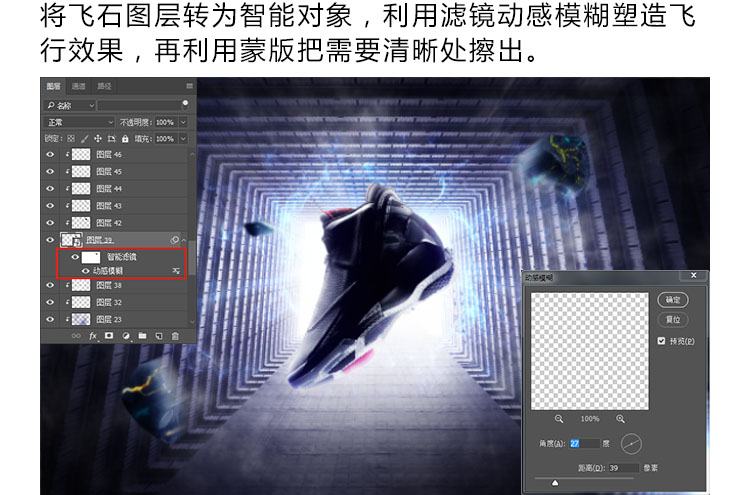Hide 图层 46 visibility eye
The height and width of the screenshot is (495, 750).
click(x=50, y=154)
